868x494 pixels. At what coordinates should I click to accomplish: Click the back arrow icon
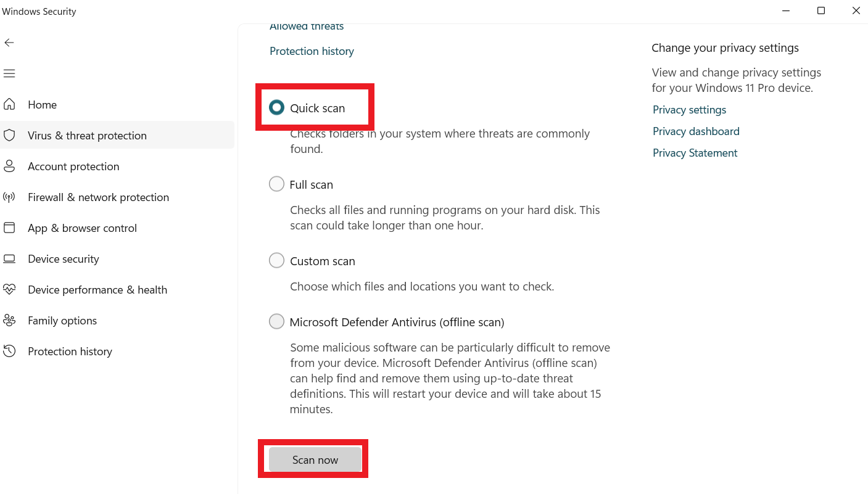pyautogui.click(x=9, y=43)
